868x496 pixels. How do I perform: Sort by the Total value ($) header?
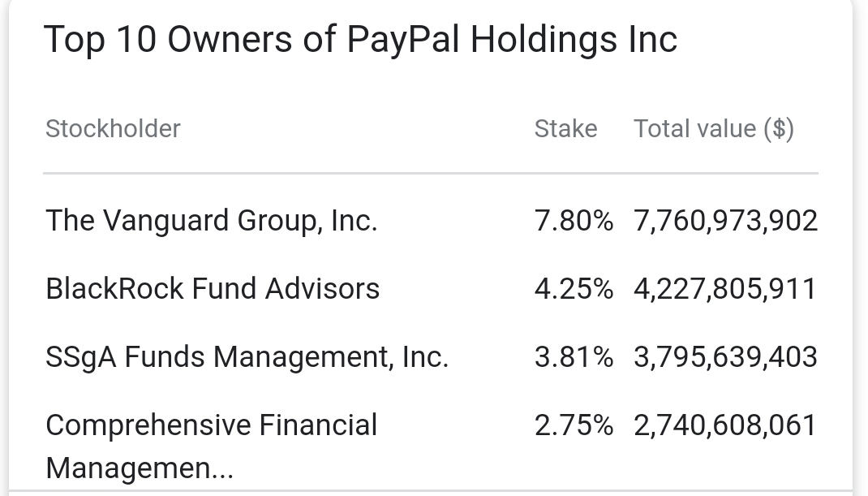[x=713, y=128]
